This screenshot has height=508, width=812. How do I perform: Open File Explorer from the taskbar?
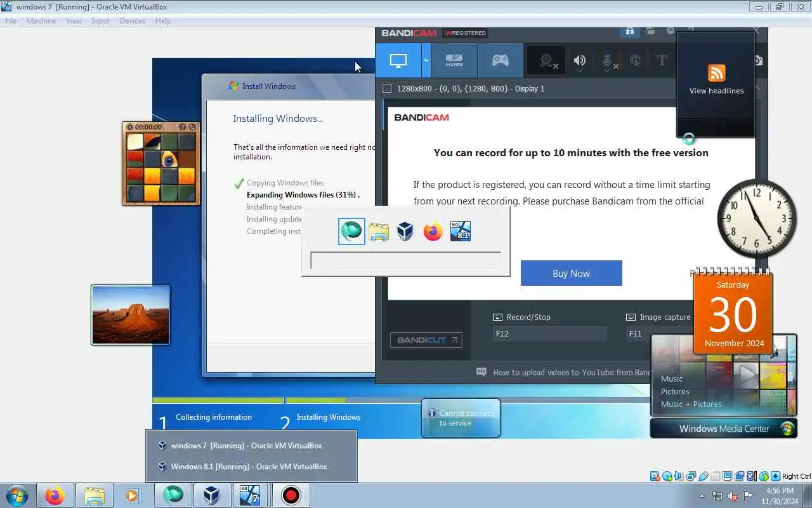tap(94, 495)
